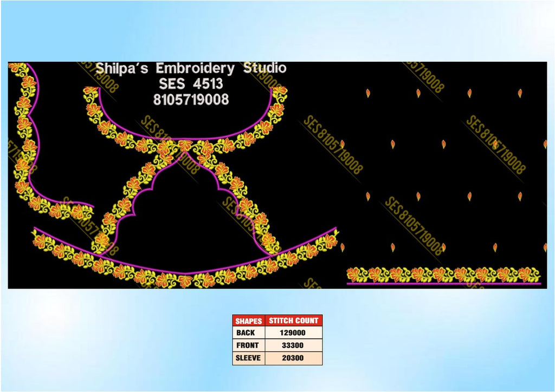Select the "33300" stitch count cell
The image size is (555, 392).
point(293,345)
